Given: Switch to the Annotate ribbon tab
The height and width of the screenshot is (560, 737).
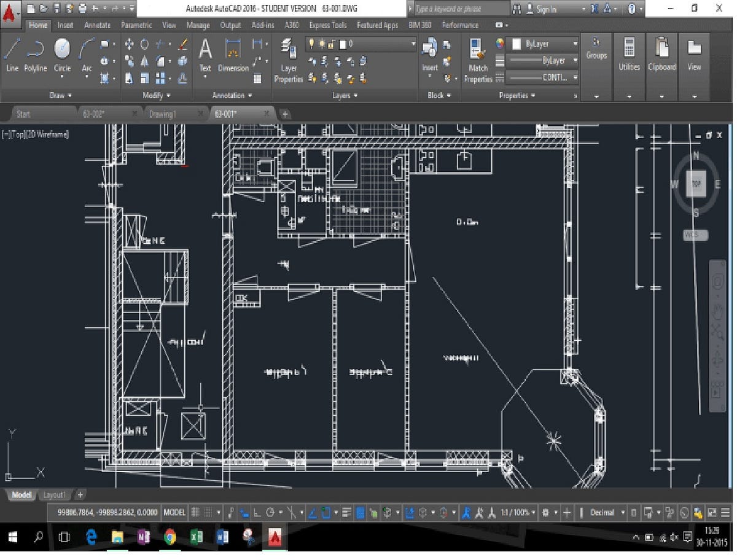Looking at the screenshot, I should click(x=96, y=25).
